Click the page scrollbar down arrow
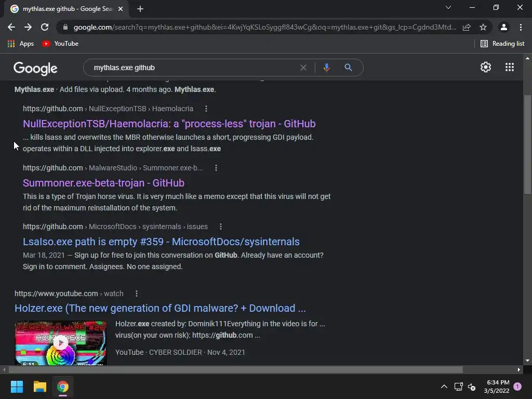 (527, 361)
